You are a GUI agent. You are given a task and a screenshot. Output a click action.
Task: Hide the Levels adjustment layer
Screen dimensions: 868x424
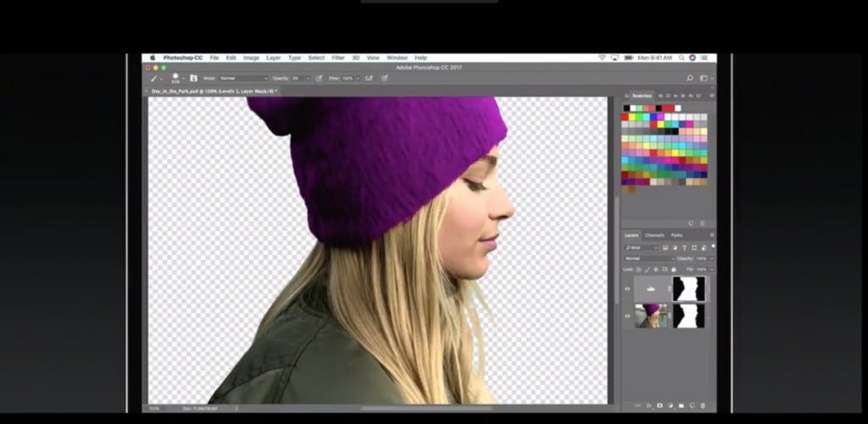click(x=627, y=289)
